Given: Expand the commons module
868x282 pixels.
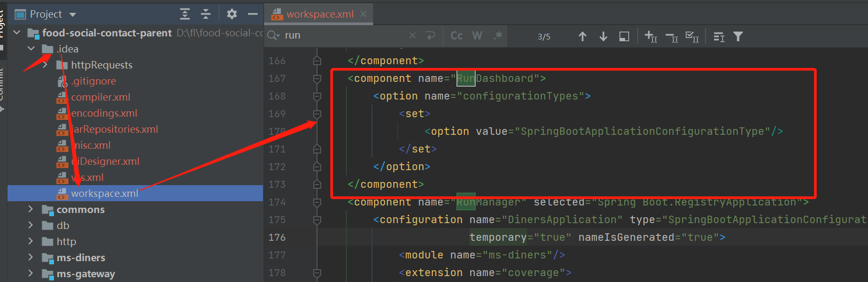Looking at the screenshot, I should pos(31,209).
